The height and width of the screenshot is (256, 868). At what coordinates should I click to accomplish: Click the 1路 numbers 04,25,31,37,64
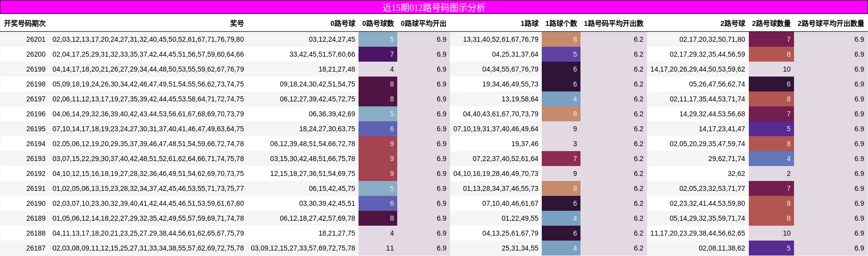pyautogui.click(x=515, y=54)
